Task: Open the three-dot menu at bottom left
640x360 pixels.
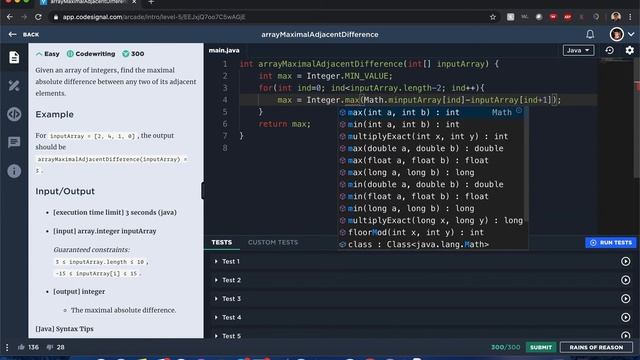Action: click(7, 347)
